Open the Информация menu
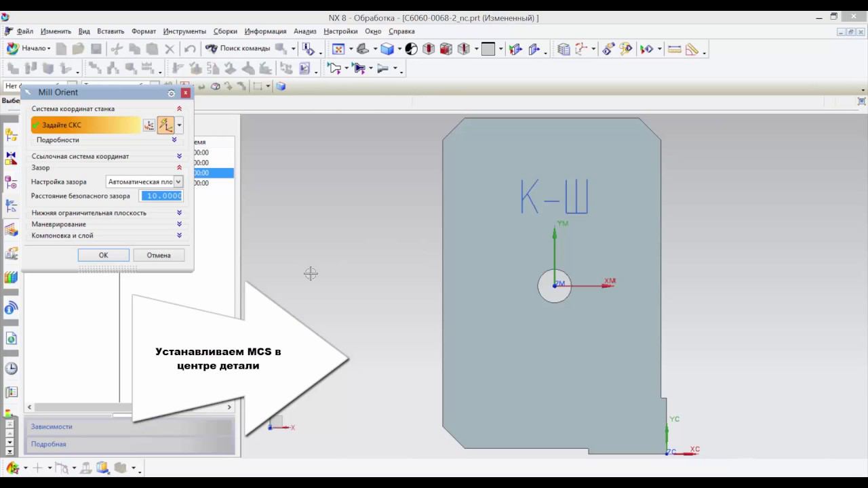The height and width of the screenshot is (488, 868). coord(265,31)
